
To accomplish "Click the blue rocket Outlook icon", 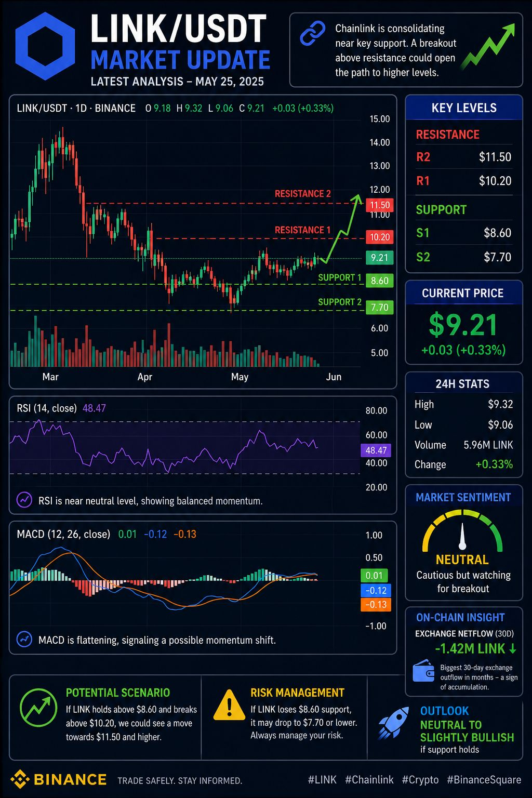I will [x=394, y=723].
